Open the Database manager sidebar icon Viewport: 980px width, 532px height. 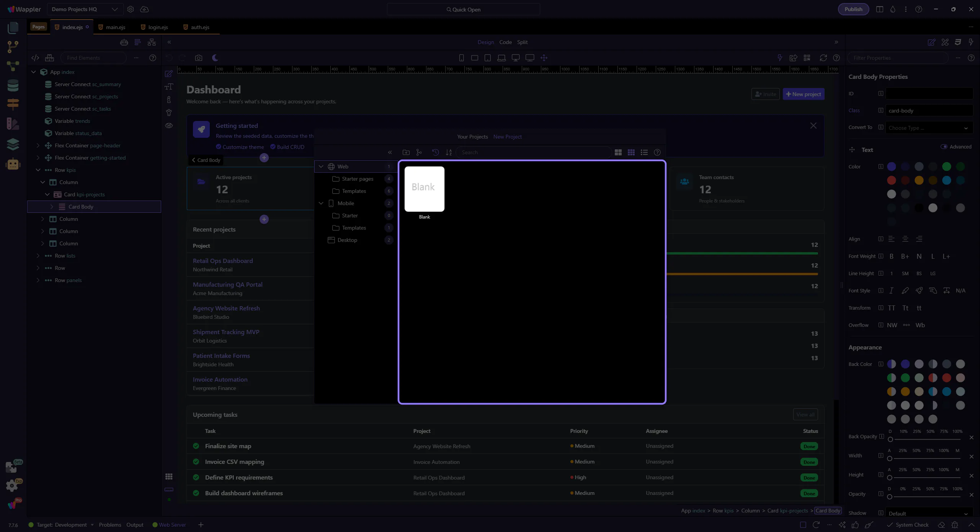pyautogui.click(x=13, y=85)
